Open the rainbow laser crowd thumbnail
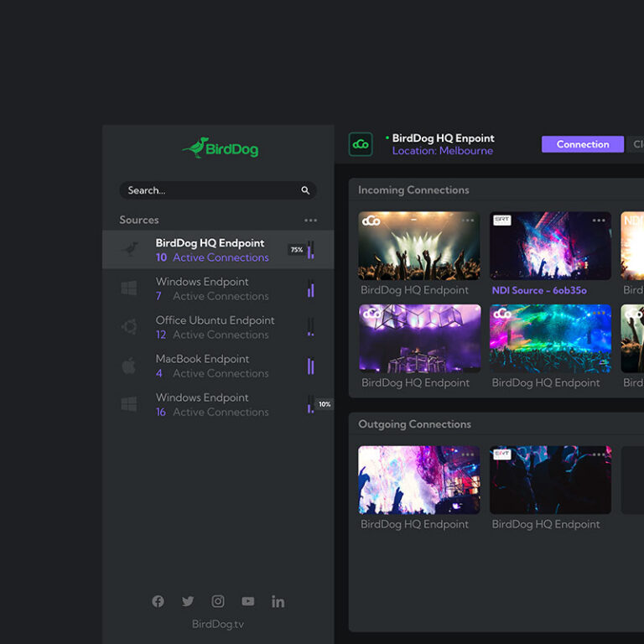This screenshot has width=644, height=644. (550, 339)
